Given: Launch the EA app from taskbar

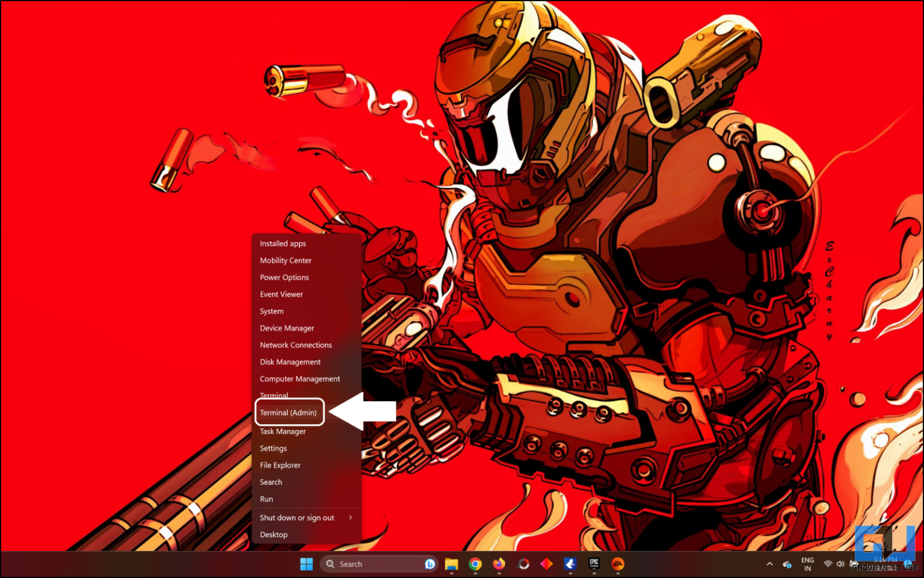Looking at the screenshot, I should tap(618, 564).
